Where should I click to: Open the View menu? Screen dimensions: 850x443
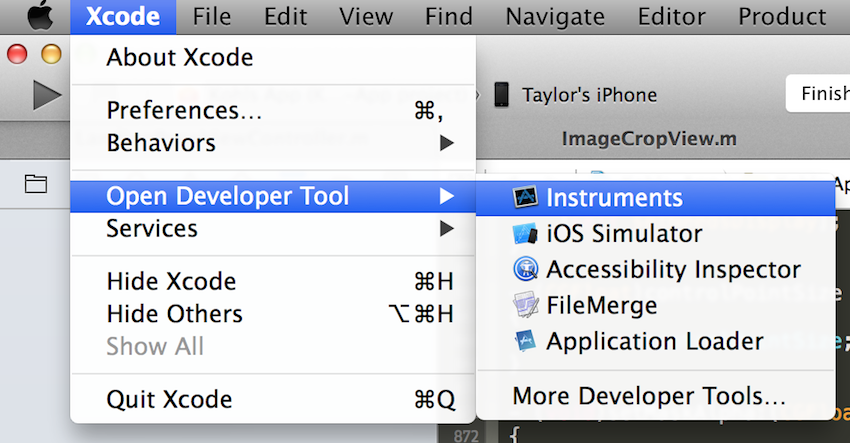click(366, 17)
